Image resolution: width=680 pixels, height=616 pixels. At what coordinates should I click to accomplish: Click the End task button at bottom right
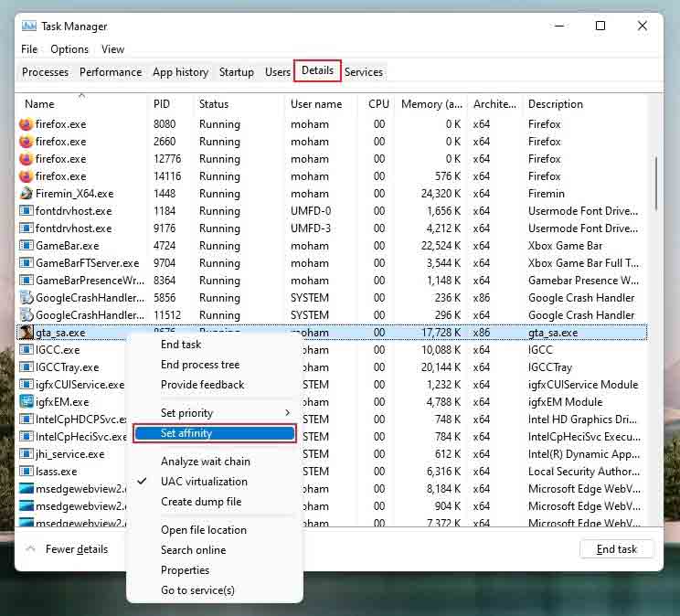[x=616, y=549]
